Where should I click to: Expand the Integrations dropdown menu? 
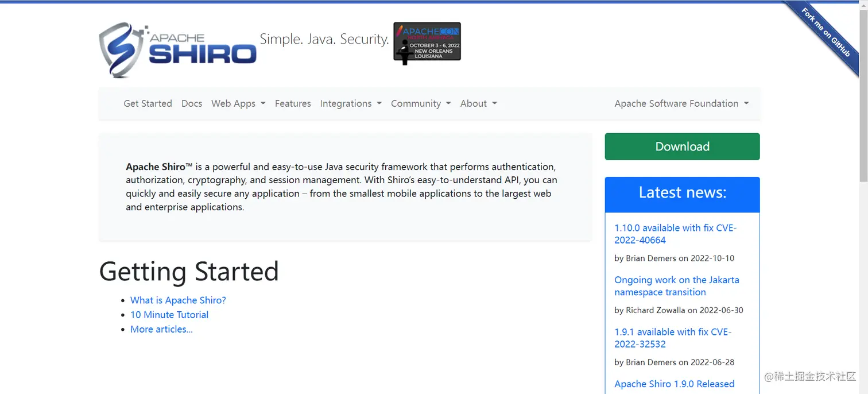[x=351, y=103]
